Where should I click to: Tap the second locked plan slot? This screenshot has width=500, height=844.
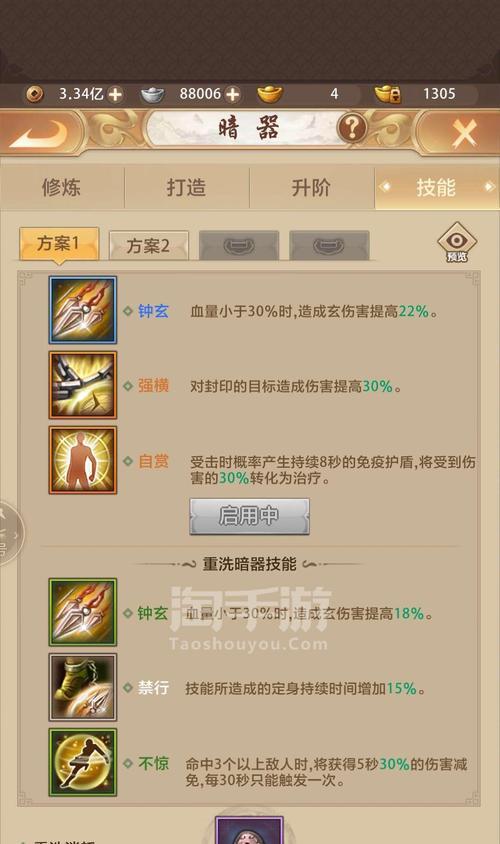click(x=329, y=246)
